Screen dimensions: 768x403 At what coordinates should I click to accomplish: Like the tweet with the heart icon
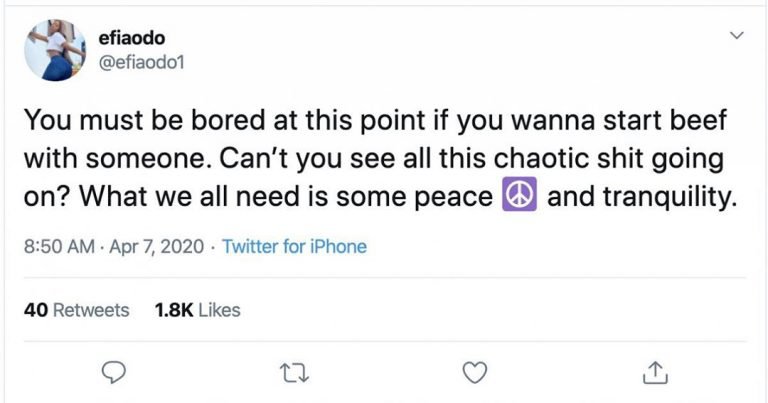pyautogui.click(x=475, y=373)
